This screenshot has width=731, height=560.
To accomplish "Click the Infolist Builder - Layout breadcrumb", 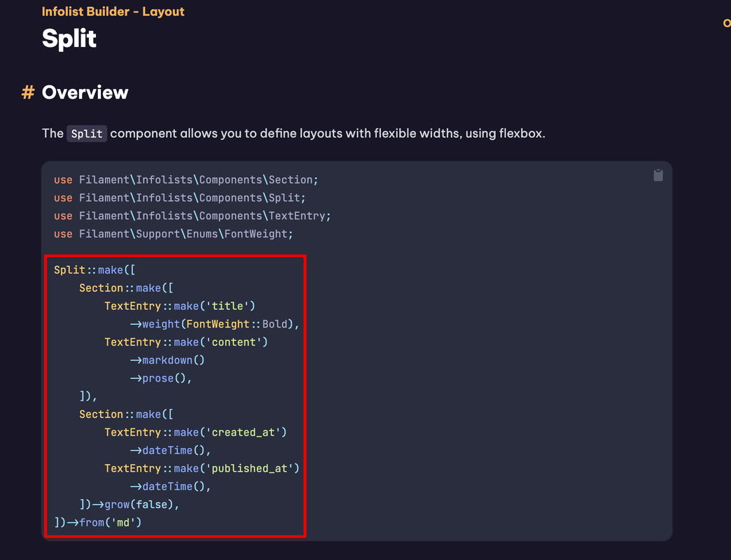I will click(113, 12).
